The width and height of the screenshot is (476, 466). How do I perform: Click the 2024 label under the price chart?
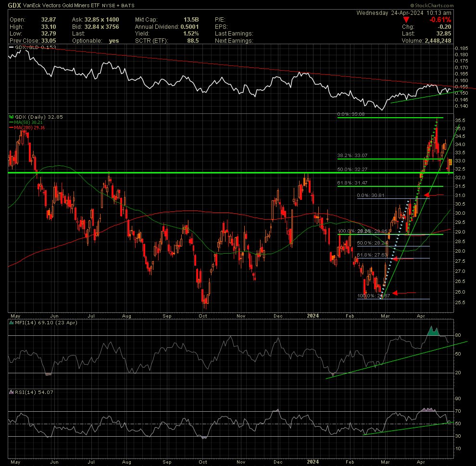coord(313,316)
